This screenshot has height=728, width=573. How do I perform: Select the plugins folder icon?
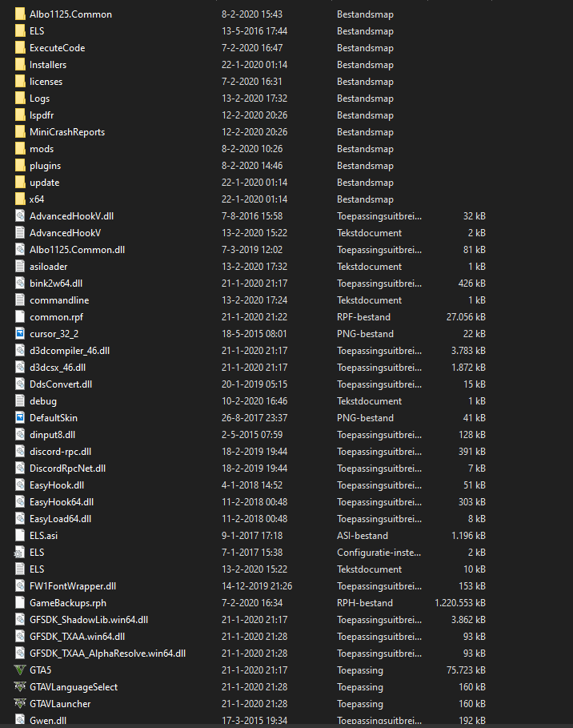click(20, 165)
